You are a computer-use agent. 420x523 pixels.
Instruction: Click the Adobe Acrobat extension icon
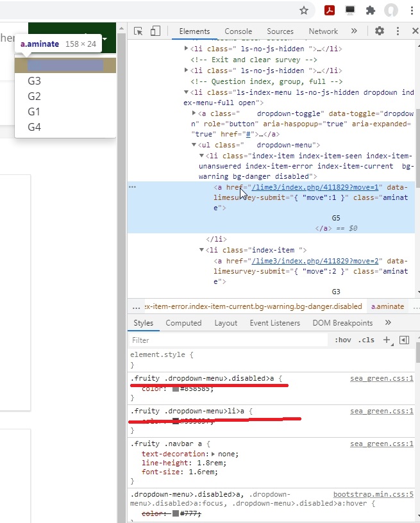(x=329, y=10)
